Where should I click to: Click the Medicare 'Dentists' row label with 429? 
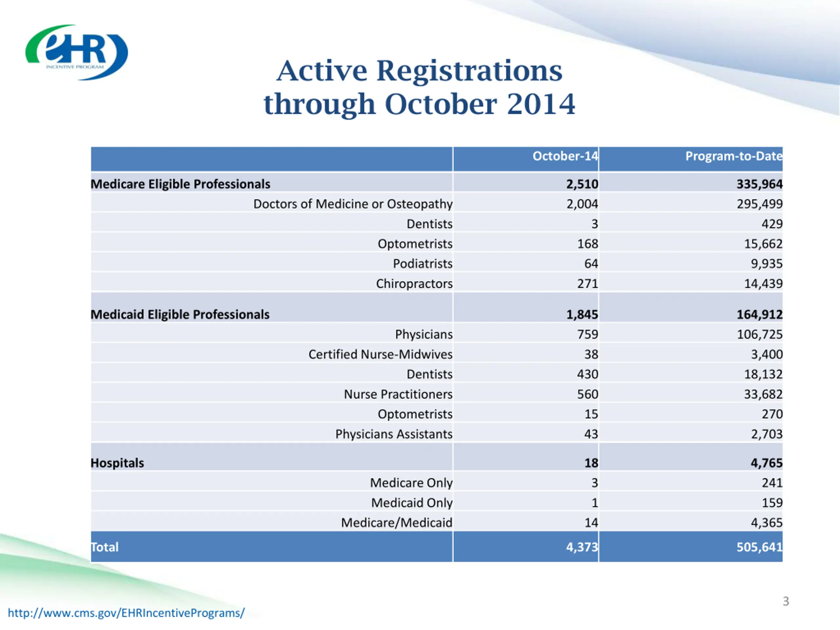pyautogui.click(x=430, y=224)
